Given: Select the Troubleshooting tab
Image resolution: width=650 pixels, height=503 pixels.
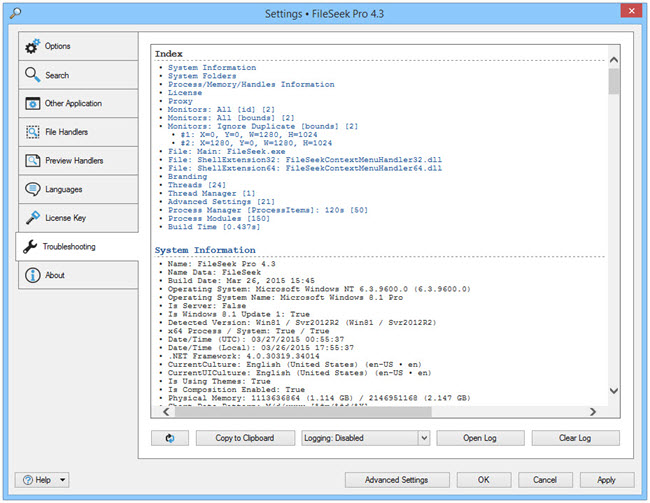Looking at the screenshot, I should 77,246.
